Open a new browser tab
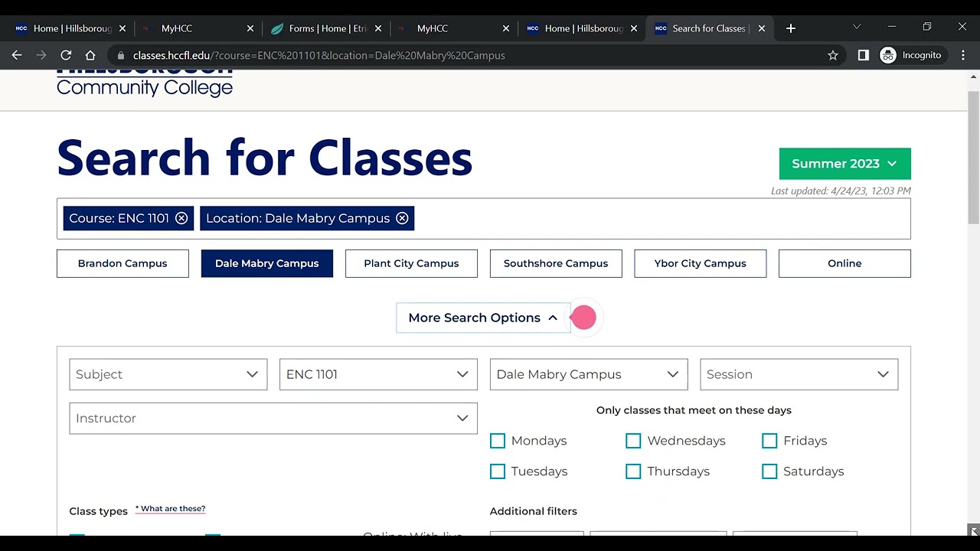This screenshot has width=980, height=551. pos(791,28)
